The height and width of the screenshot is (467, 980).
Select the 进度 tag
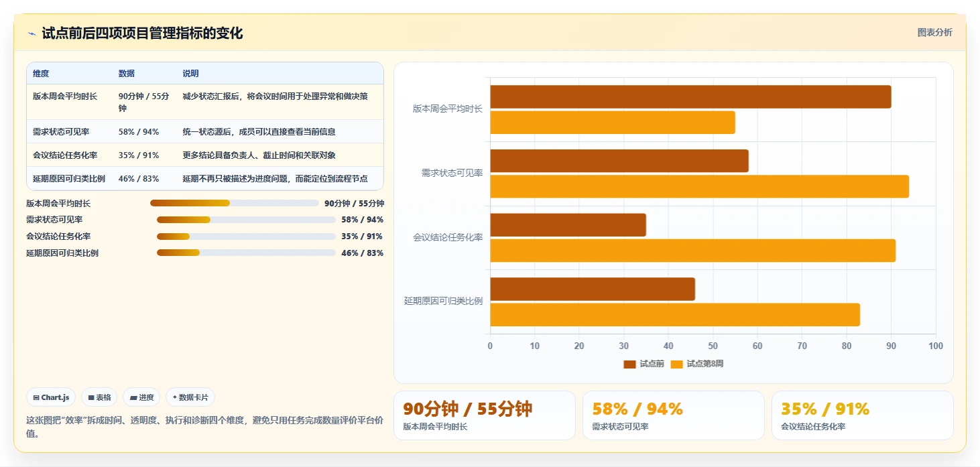tap(141, 397)
